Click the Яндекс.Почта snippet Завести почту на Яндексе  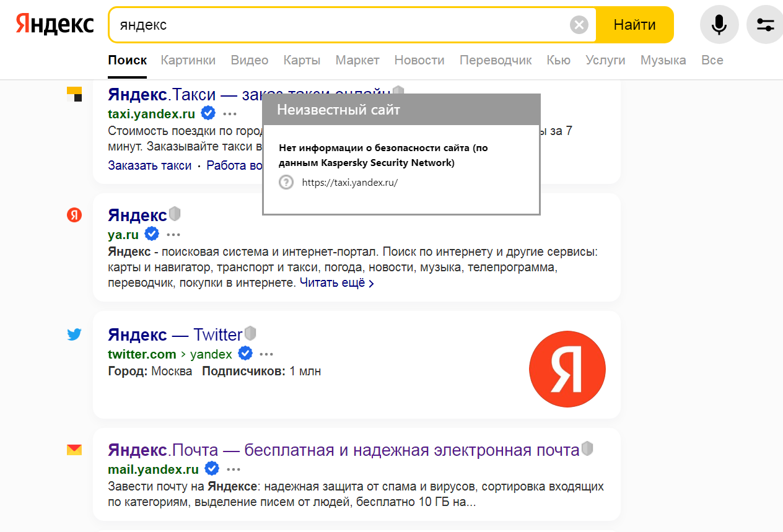[356, 494]
